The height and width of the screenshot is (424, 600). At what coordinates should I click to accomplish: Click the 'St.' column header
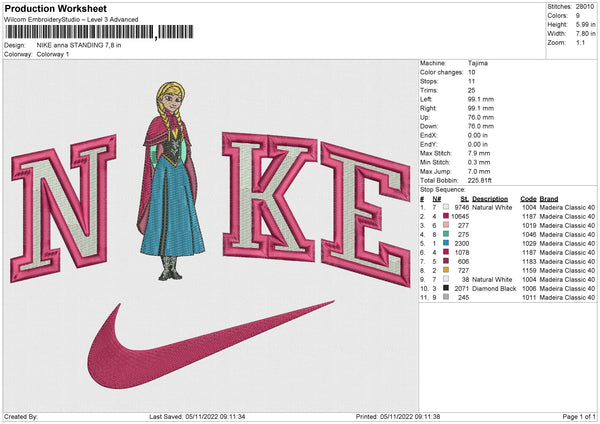[464, 199]
